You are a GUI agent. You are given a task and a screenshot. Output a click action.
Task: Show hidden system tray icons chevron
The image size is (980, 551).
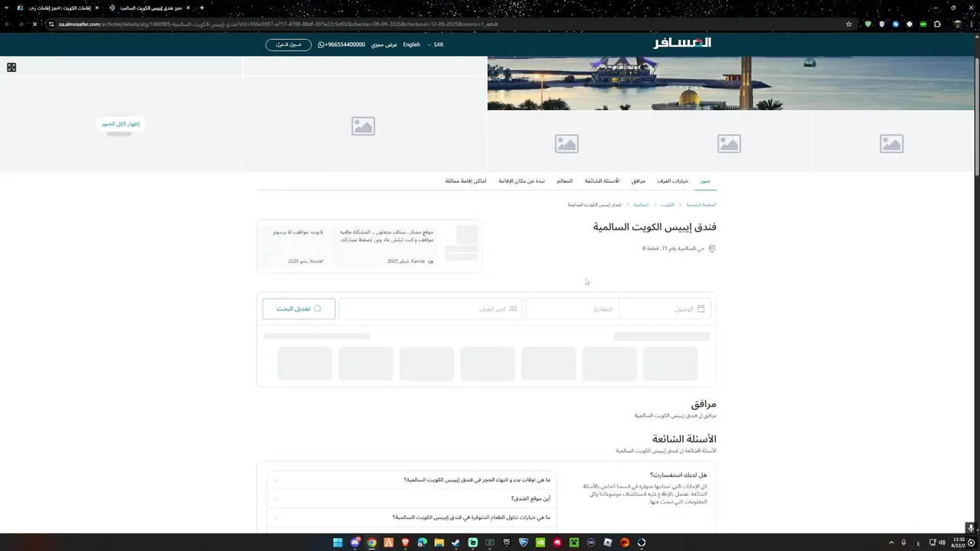(890, 543)
